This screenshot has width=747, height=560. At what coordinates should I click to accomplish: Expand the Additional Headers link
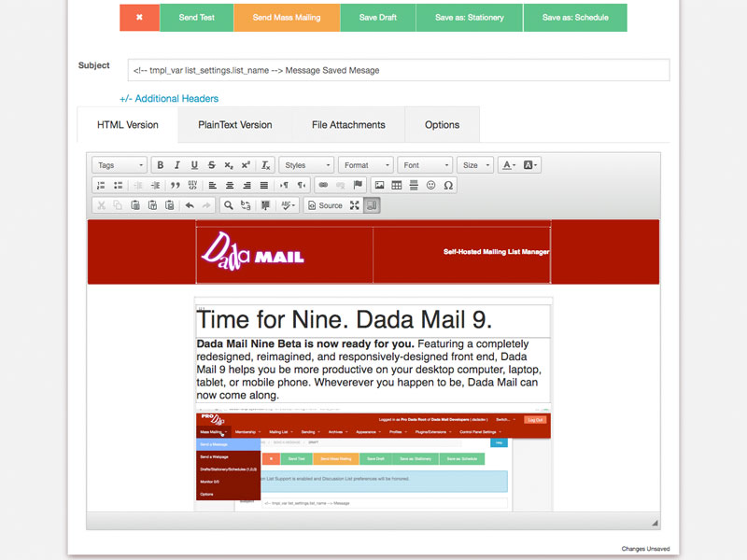coord(169,99)
